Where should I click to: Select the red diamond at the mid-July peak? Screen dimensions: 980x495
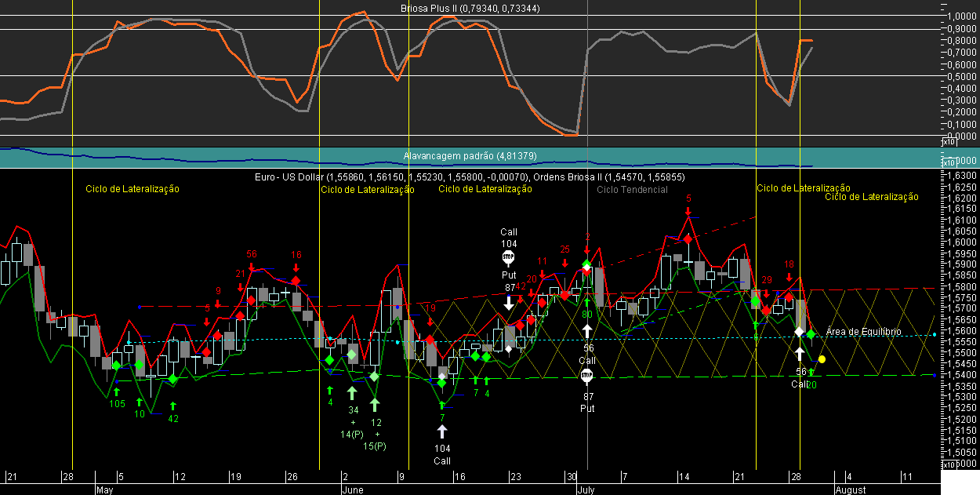coord(688,238)
